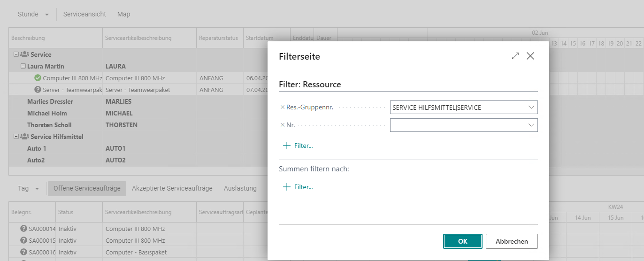This screenshot has width=644, height=261.
Task: Confirm the filter with OK
Action: (x=463, y=241)
